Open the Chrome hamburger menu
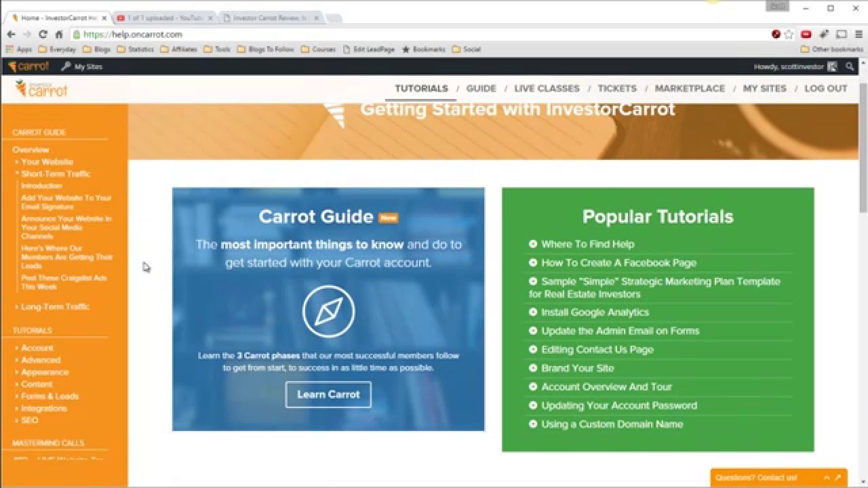868x488 pixels. coord(859,35)
